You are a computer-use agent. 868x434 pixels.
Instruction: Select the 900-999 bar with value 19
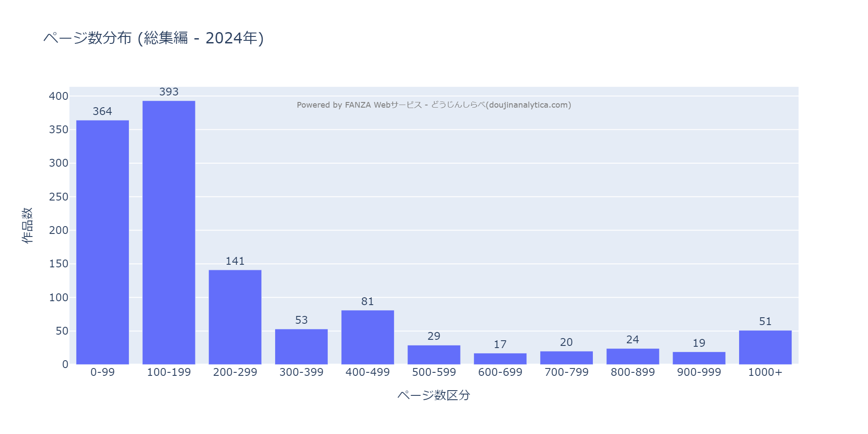[x=699, y=358]
